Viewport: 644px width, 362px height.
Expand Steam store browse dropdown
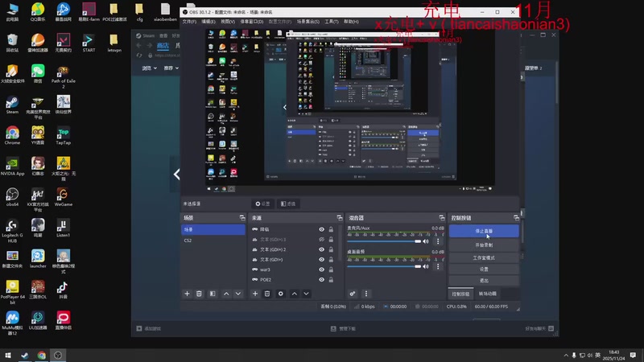(150, 68)
